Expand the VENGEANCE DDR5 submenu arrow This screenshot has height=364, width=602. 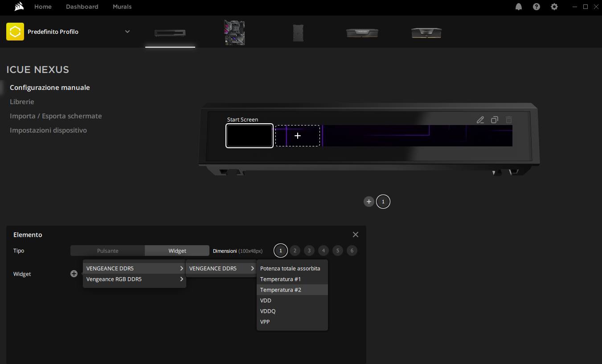pyautogui.click(x=181, y=268)
